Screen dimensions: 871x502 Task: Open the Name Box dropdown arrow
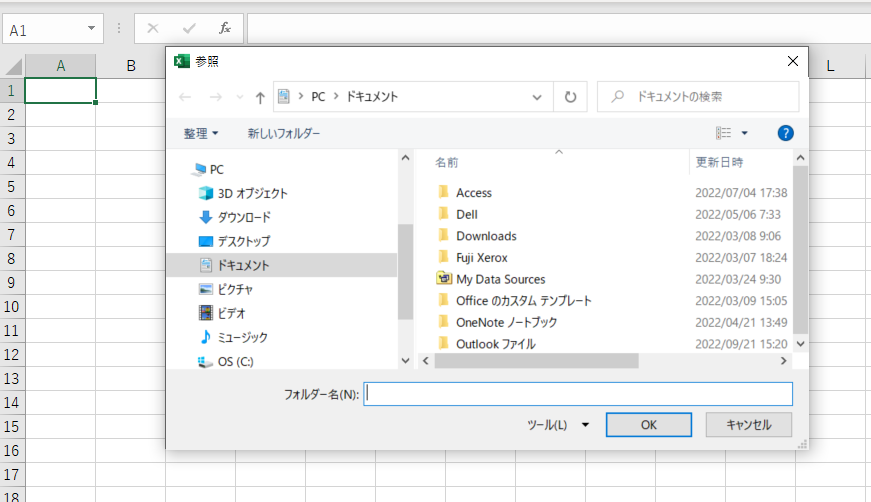[92, 29]
